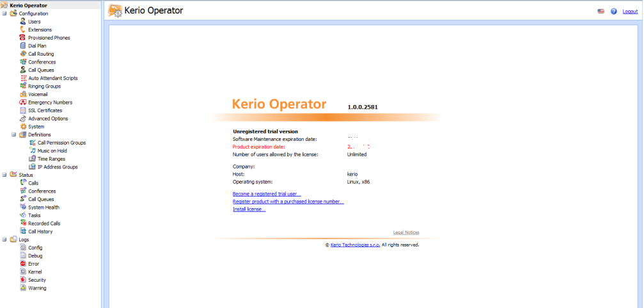Click the Advanced Options icon
This screenshot has width=644, height=308.
coord(24,118)
